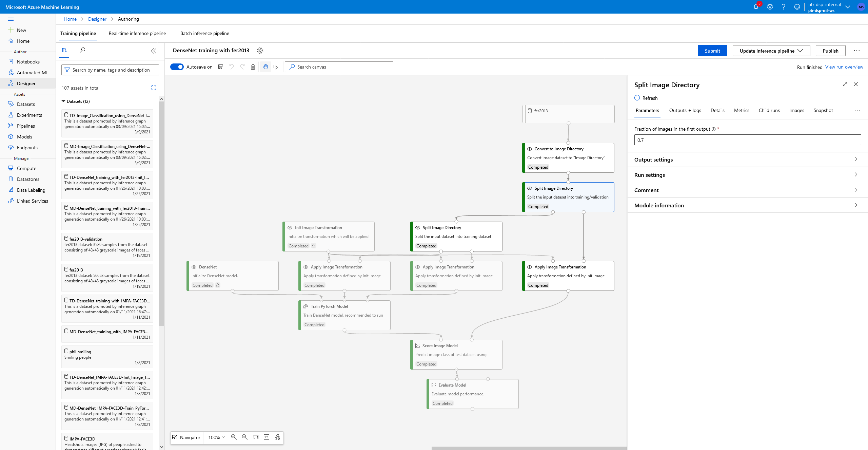Click the undo arrow in canvas toolbar
This screenshot has height=450, width=868.
tap(232, 67)
